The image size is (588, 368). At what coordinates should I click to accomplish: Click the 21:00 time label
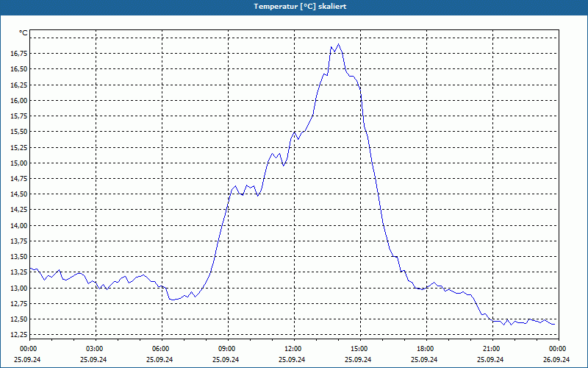coord(492,349)
